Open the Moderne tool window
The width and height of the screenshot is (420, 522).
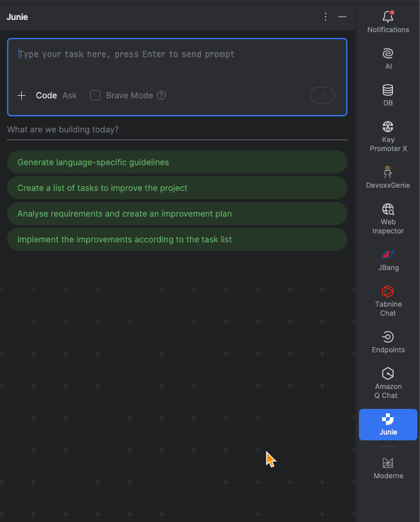388,468
